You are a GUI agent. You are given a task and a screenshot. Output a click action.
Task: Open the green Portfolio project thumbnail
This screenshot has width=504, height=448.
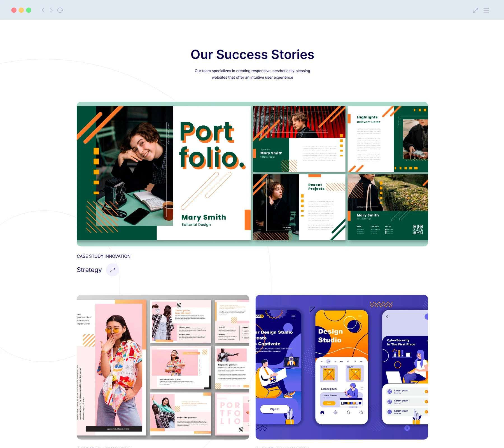[252, 174]
